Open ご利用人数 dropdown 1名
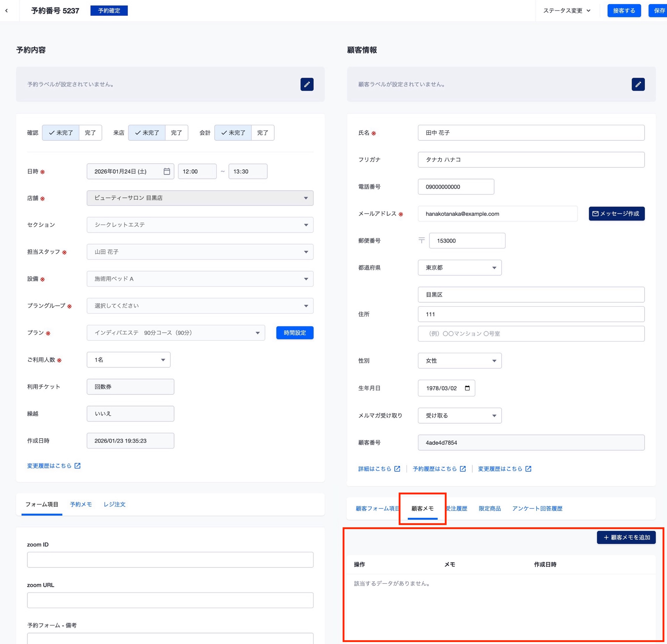Viewport: 667px width, 644px height. click(129, 359)
